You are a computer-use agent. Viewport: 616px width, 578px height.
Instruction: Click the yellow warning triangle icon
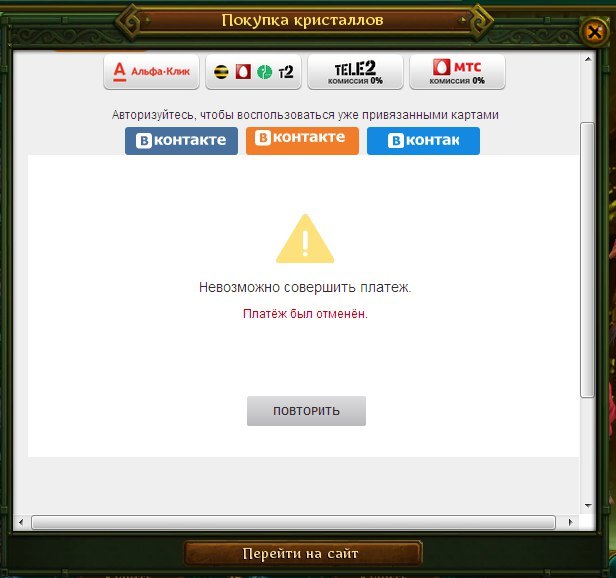(x=305, y=240)
